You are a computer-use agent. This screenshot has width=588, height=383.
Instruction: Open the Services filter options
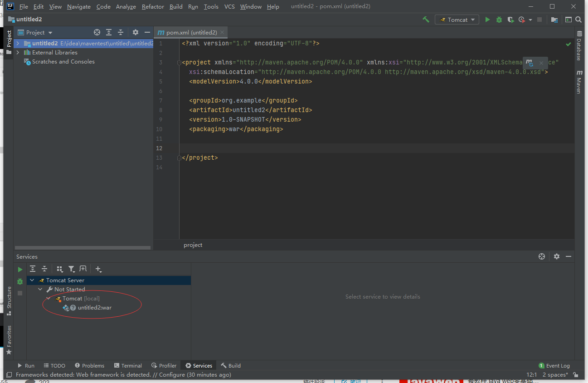click(x=72, y=269)
